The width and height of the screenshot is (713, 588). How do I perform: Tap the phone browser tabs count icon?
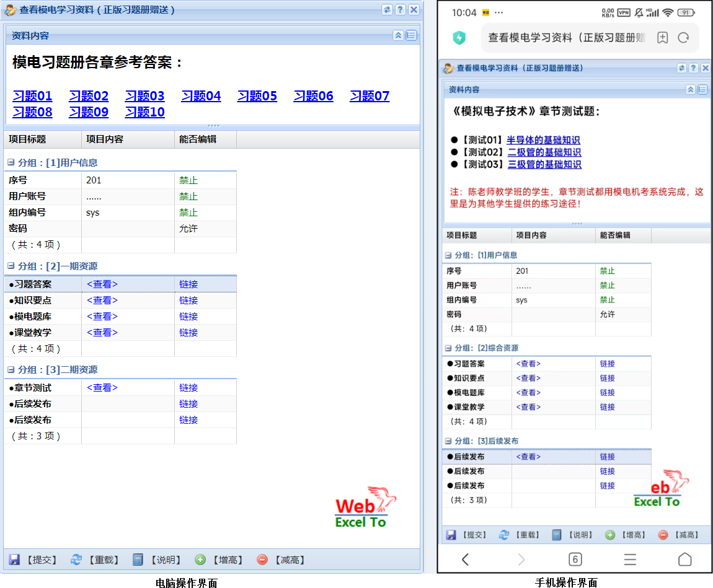tap(575, 559)
